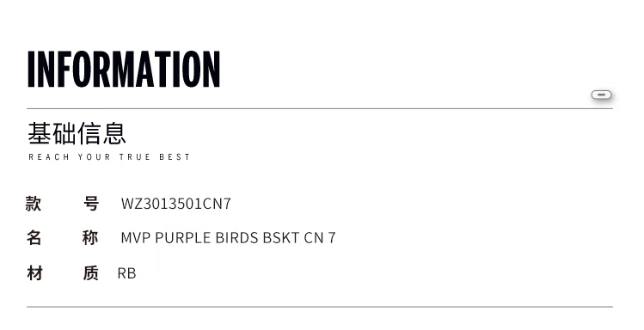Image resolution: width=644 pixels, height=330 pixels.
Task: Click the 号 character label
Action: point(91,204)
